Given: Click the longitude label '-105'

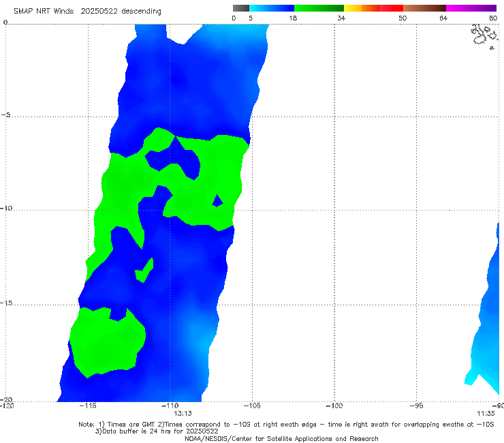Looking at the screenshot, I should coord(252,406).
